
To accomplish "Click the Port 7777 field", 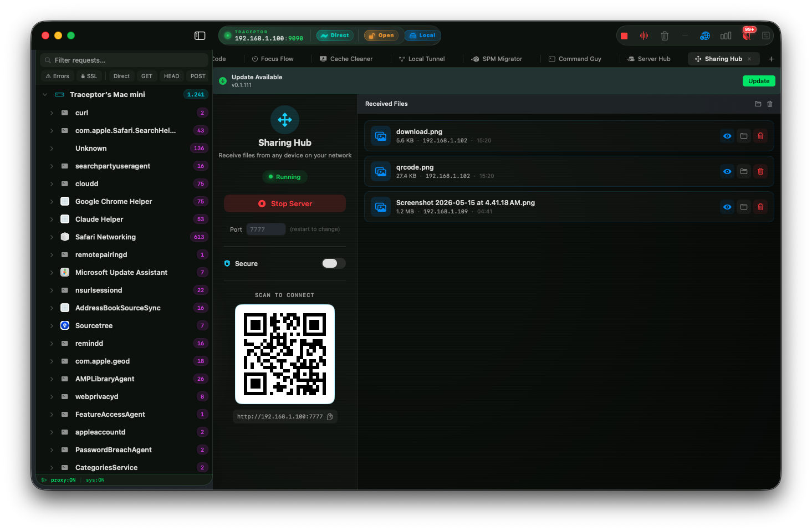I will click(x=266, y=229).
